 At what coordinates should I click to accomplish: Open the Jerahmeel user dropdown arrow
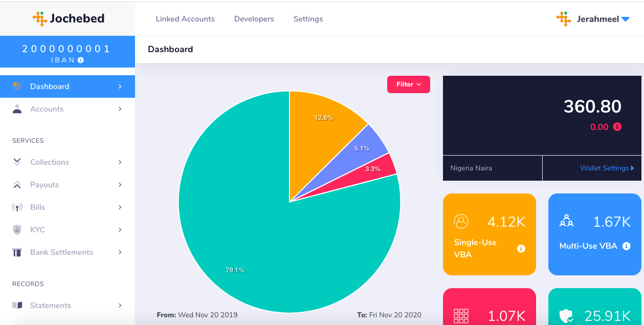tap(625, 19)
